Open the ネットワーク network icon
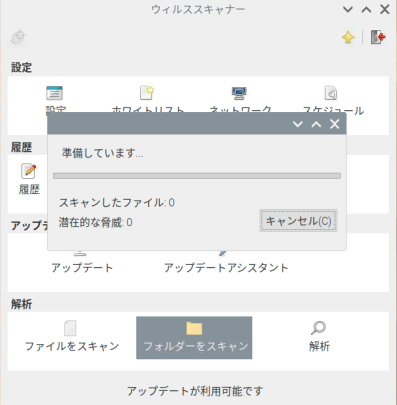This screenshot has height=405, width=397. [239, 93]
